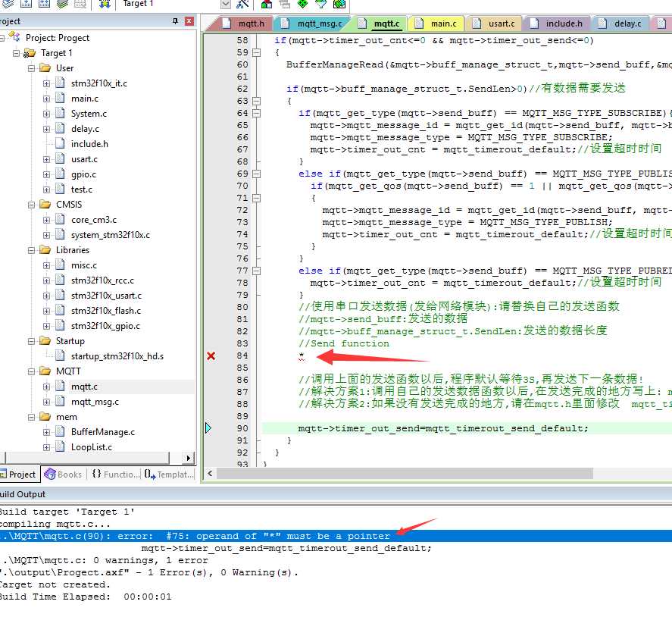The height and width of the screenshot is (617, 672).
Task: Collapse the CMSIS folder
Action: tap(31, 205)
